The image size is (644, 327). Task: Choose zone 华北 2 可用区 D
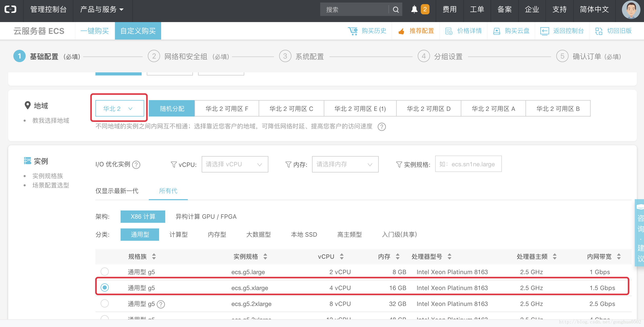pos(429,109)
